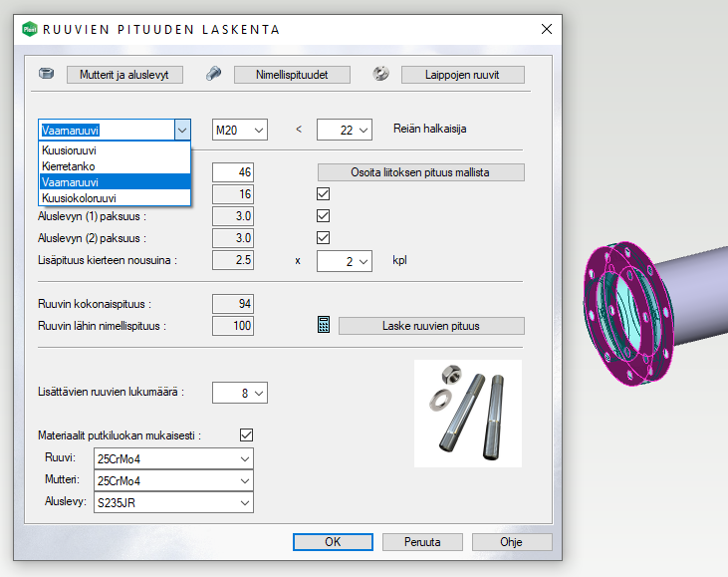This screenshot has height=577, width=728.
Task: Uncheck Materiaalit putkiluokan mukaisesti checkbox
Action: [247, 434]
